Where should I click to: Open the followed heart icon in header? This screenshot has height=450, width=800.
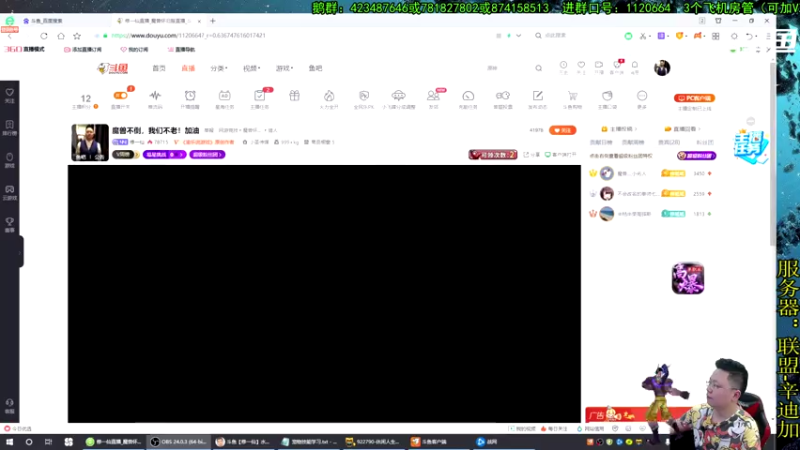point(581,65)
